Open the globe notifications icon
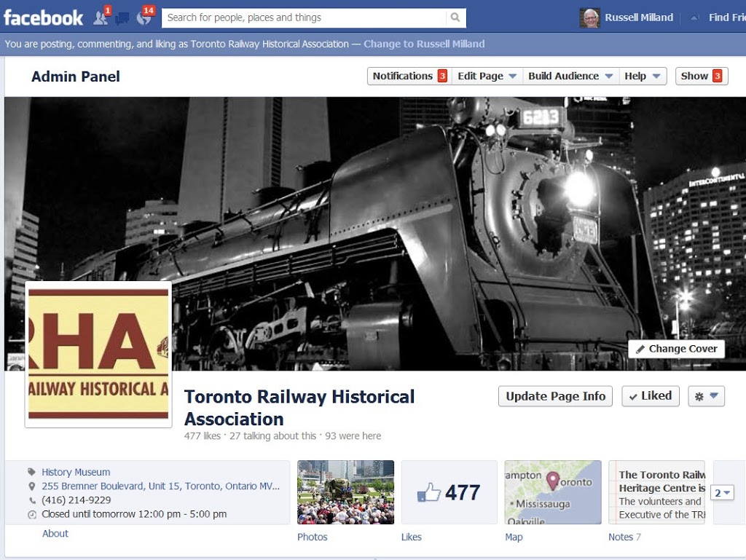Image resolution: width=746 pixels, height=560 pixels. [144, 18]
